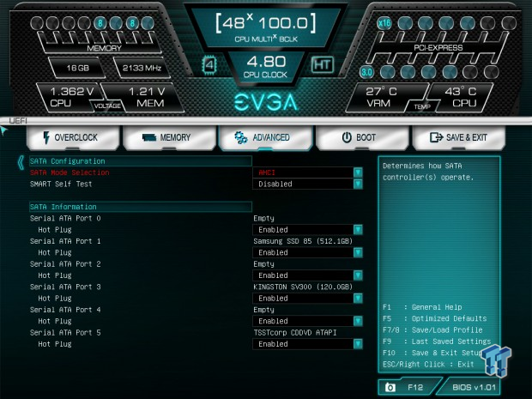532x399 pixels.
Task: Click the F5 Optimized Defaults help line
Action: [435, 318]
